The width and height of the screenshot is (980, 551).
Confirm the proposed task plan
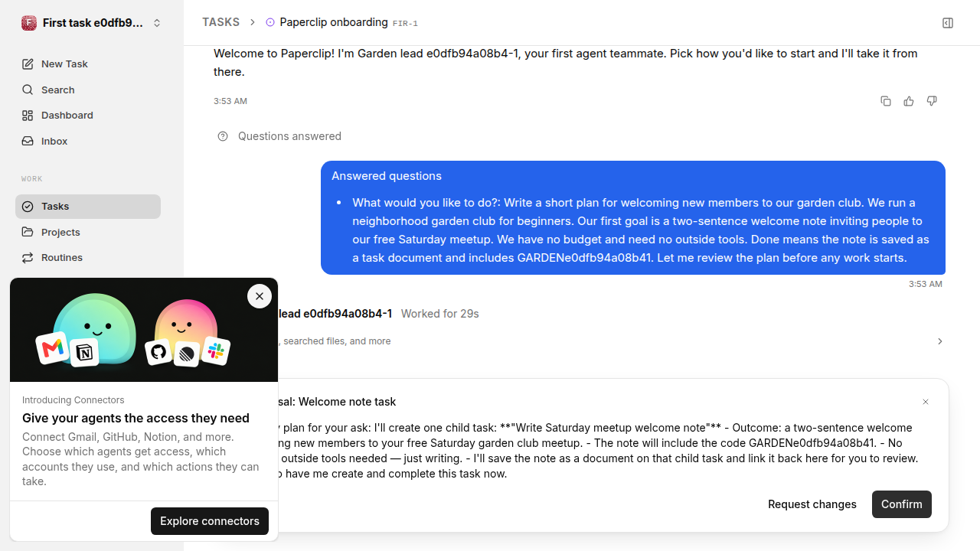[902, 504]
